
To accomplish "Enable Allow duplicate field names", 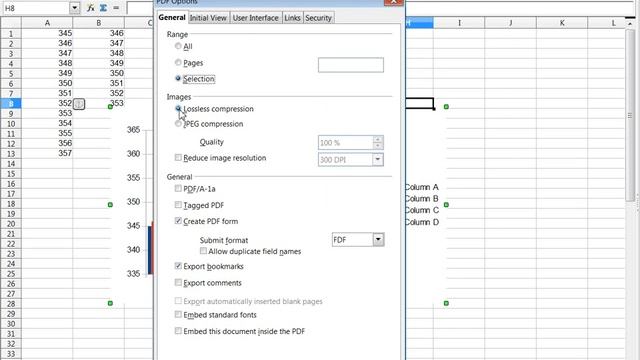I will coord(203,251).
